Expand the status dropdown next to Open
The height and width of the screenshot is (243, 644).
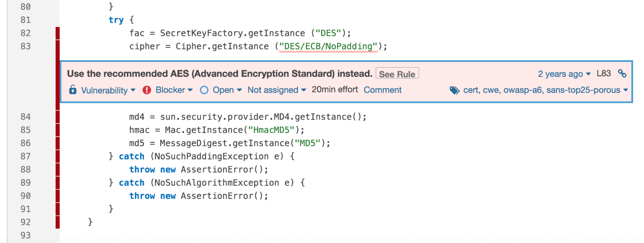click(240, 91)
